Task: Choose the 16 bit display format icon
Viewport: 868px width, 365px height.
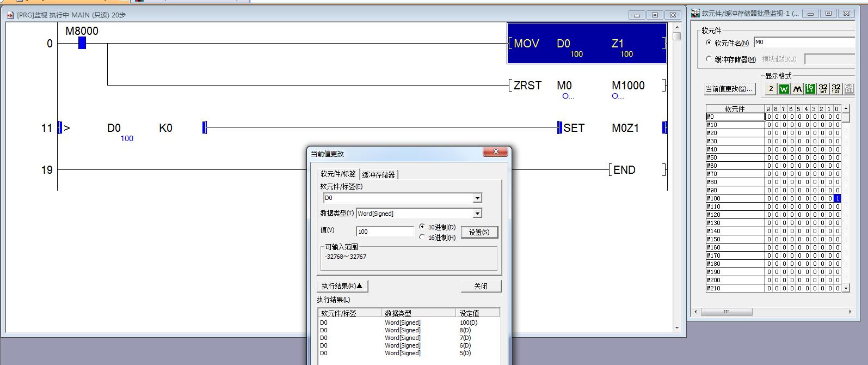Action: click(810, 89)
